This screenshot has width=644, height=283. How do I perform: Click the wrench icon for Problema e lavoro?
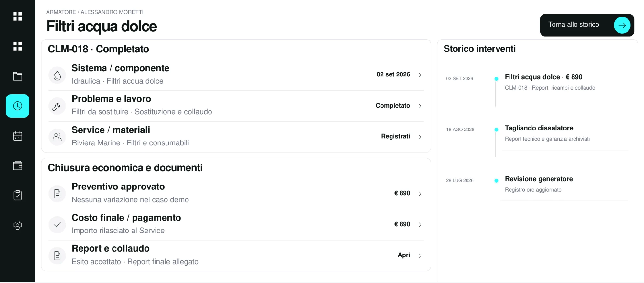click(x=57, y=106)
